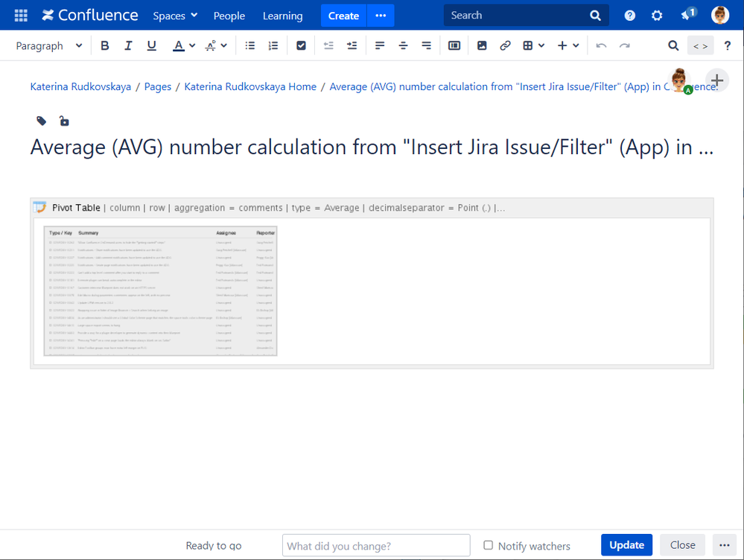Outdent the current paragraph
Viewport: 744px width, 560px height.
(x=328, y=45)
